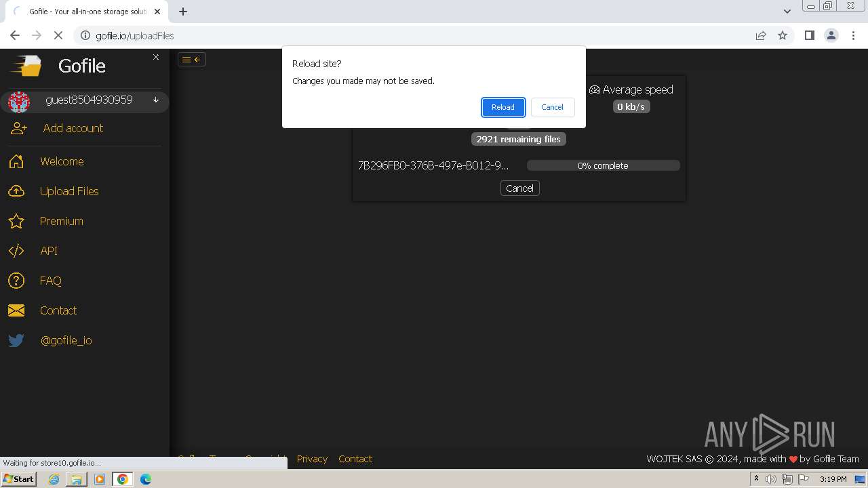Screen dimensions: 868x488
Task: Click the 3:19 PM system clock
Action: pos(833,479)
